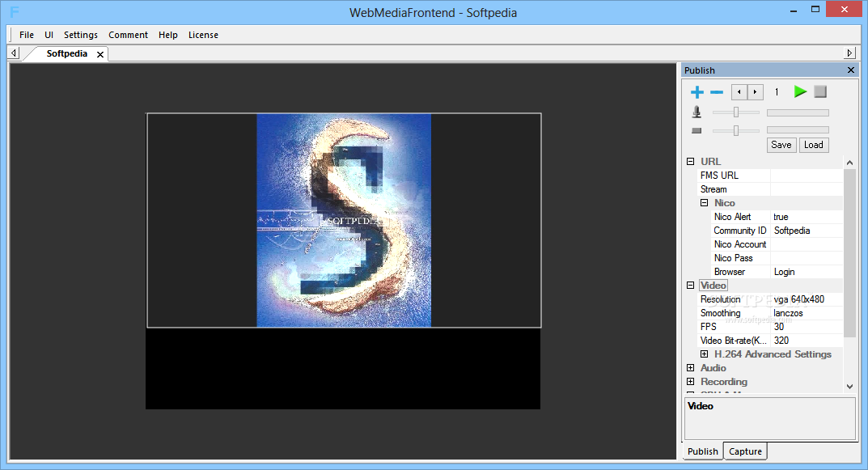Open the Settings menu
This screenshot has height=470, width=868.
pyautogui.click(x=81, y=35)
